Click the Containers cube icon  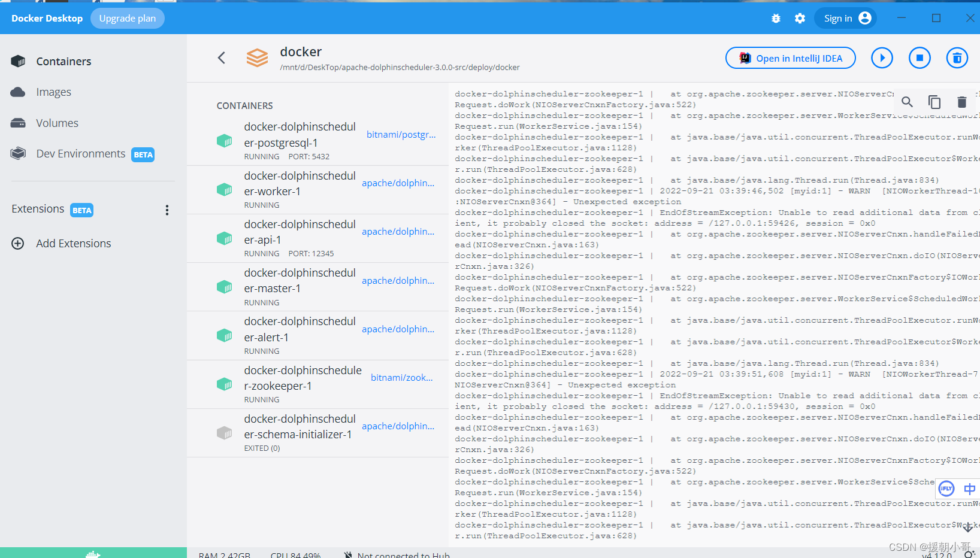[x=19, y=61]
